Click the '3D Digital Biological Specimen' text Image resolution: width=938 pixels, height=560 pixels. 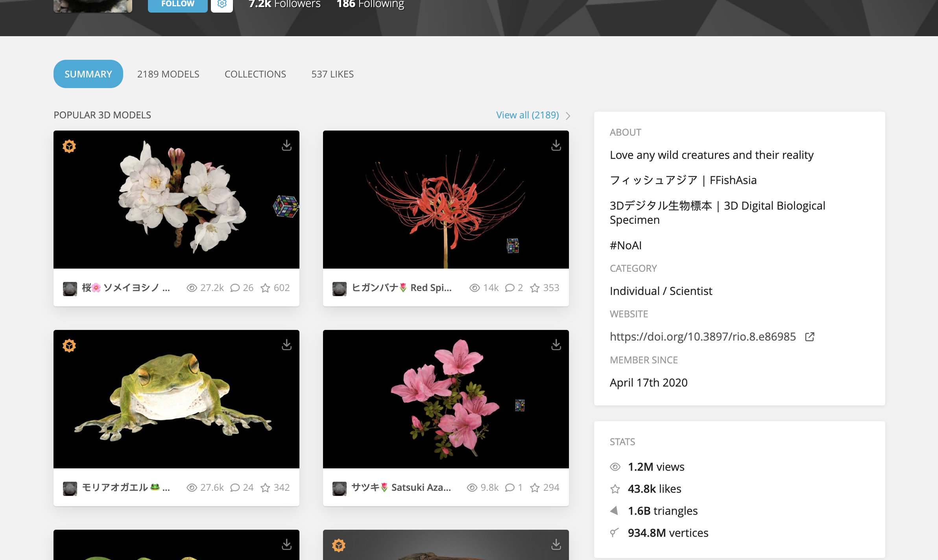coord(717,213)
